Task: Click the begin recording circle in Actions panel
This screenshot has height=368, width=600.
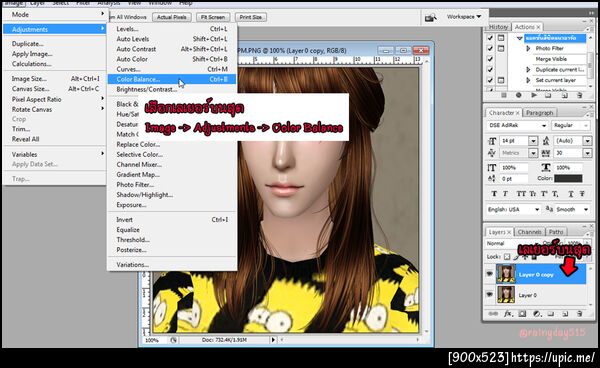Action: pyautogui.click(x=518, y=95)
